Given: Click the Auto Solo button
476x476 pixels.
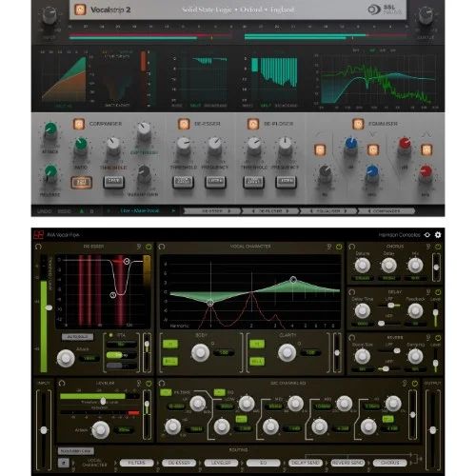Looking at the screenshot, I should click(x=77, y=337).
